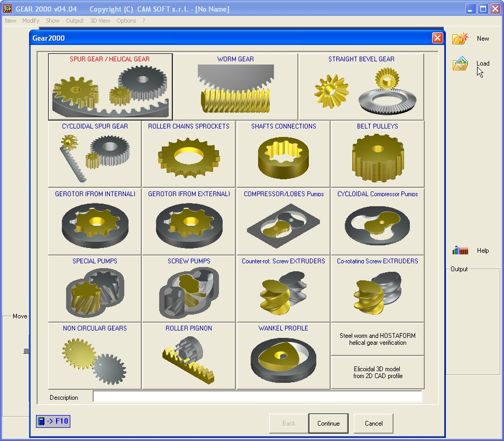Click the calculator F10 button
The height and width of the screenshot is (441, 504).
tap(53, 421)
